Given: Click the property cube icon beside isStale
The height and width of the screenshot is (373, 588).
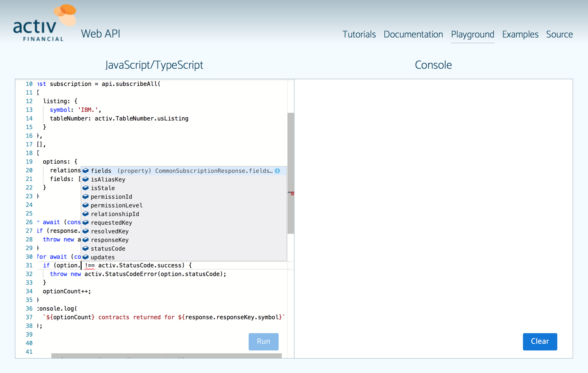Looking at the screenshot, I should (86, 188).
